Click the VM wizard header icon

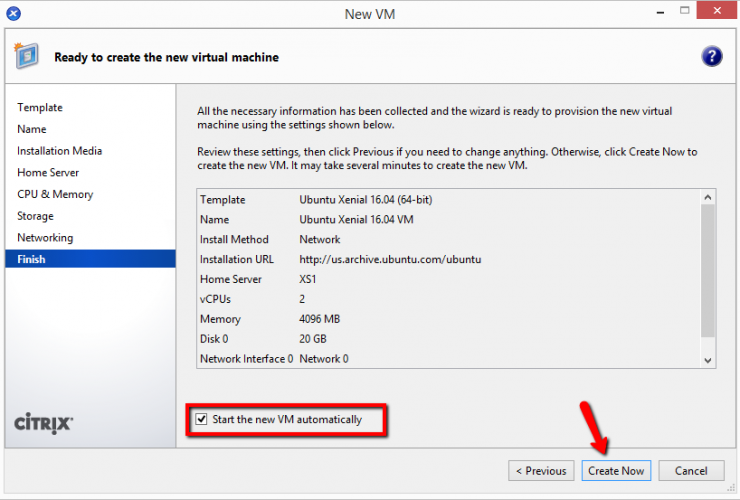29,57
